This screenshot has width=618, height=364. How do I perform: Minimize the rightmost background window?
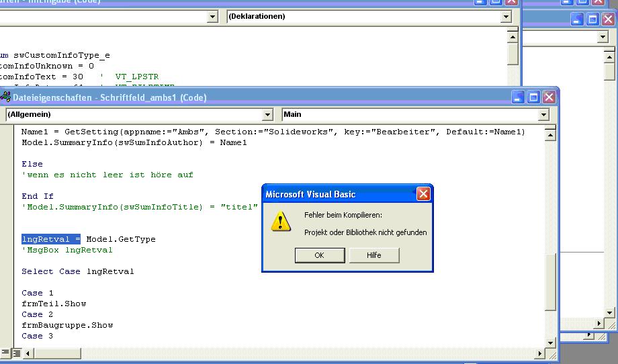pos(578,19)
